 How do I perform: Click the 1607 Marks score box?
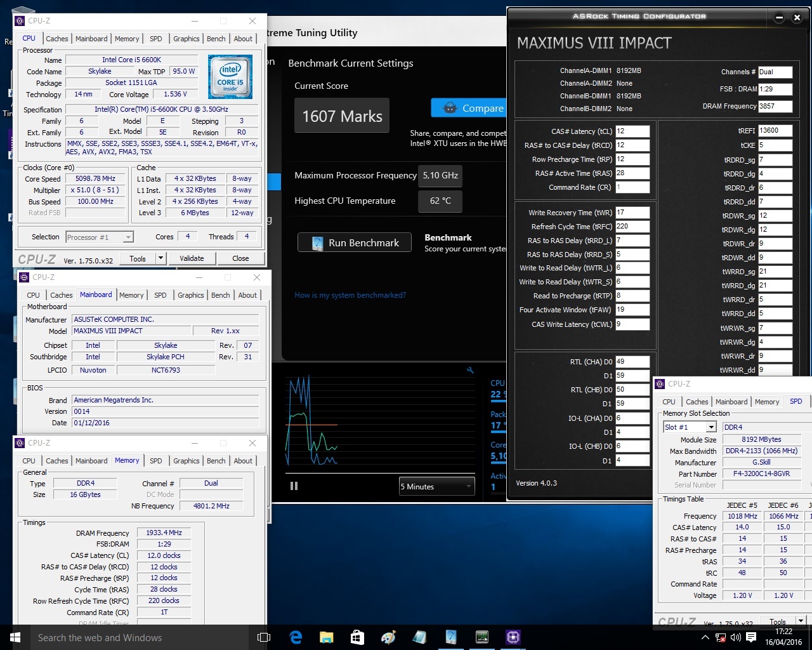[342, 116]
